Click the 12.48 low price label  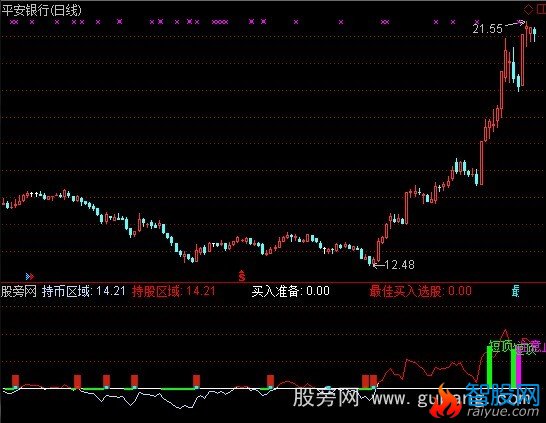pyautogui.click(x=400, y=265)
